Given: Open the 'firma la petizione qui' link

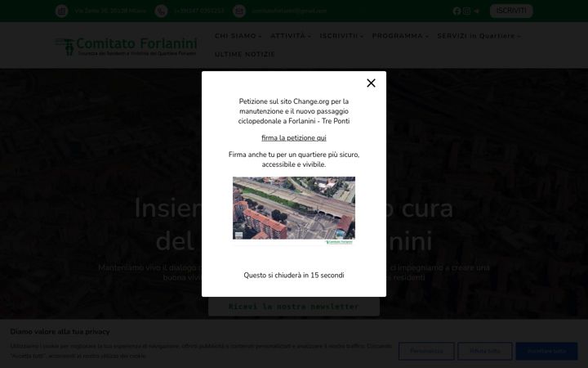Looking at the screenshot, I should pyautogui.click(x=294, y=138).
